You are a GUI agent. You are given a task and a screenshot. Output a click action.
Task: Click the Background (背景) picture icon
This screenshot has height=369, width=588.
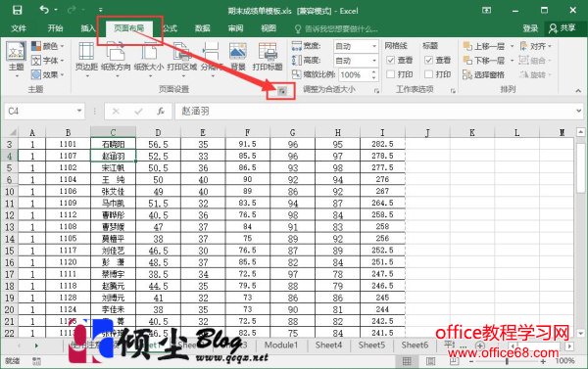[238, 51]
